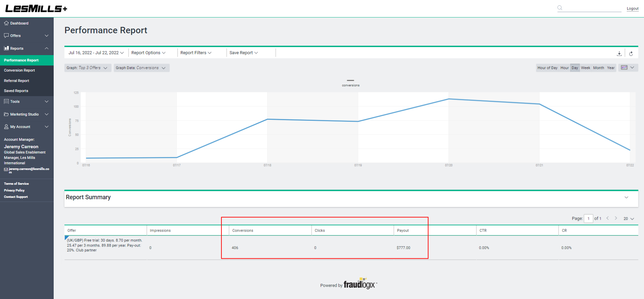Expand the Tools sidebar chevron

pyautogui.click(x=47, y=101)
